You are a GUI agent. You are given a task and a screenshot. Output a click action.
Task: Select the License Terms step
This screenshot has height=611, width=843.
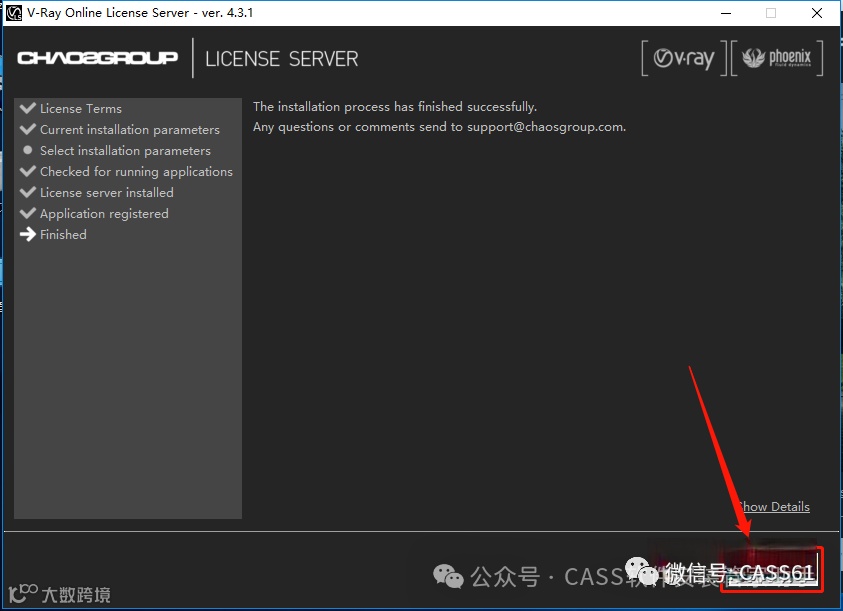pyautogui.click(x=81, y=109)
